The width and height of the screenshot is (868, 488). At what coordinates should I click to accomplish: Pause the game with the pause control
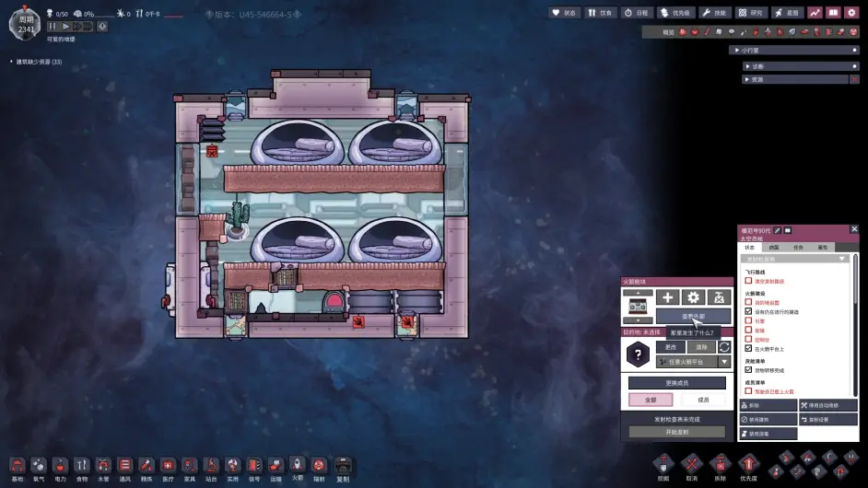pos(53,27)
